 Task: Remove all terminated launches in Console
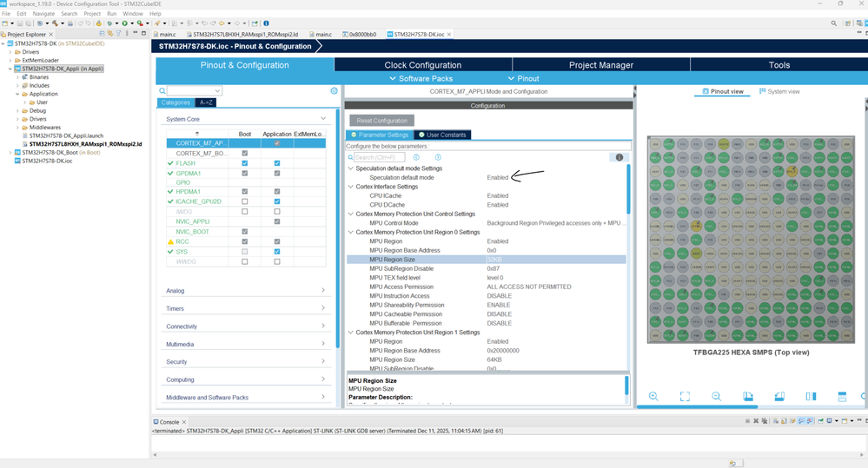(764, 421)
